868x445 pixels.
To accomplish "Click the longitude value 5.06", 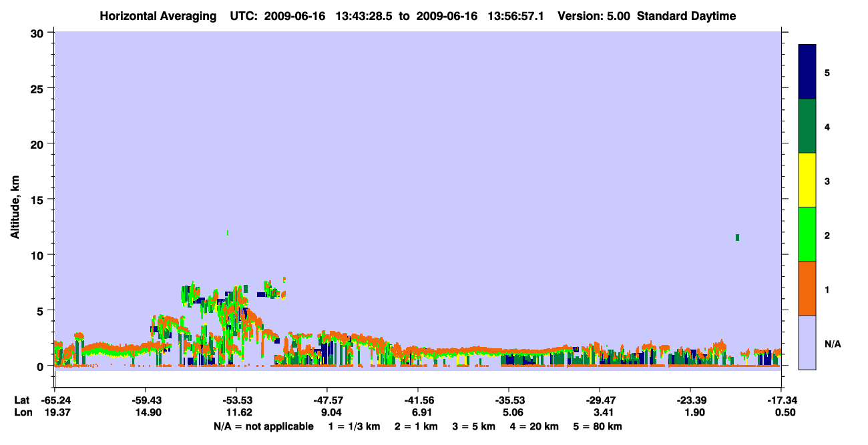I will (x=513, y=412).
